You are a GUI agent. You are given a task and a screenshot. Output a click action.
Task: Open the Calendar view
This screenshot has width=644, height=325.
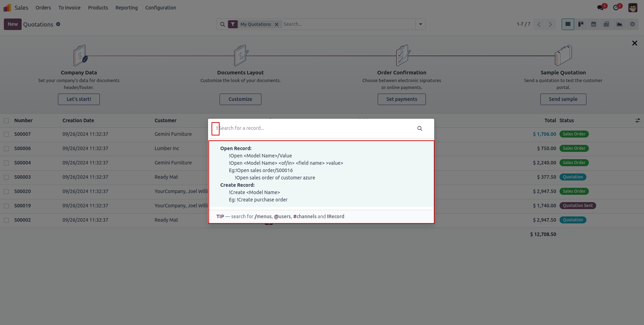pos(594,24)
